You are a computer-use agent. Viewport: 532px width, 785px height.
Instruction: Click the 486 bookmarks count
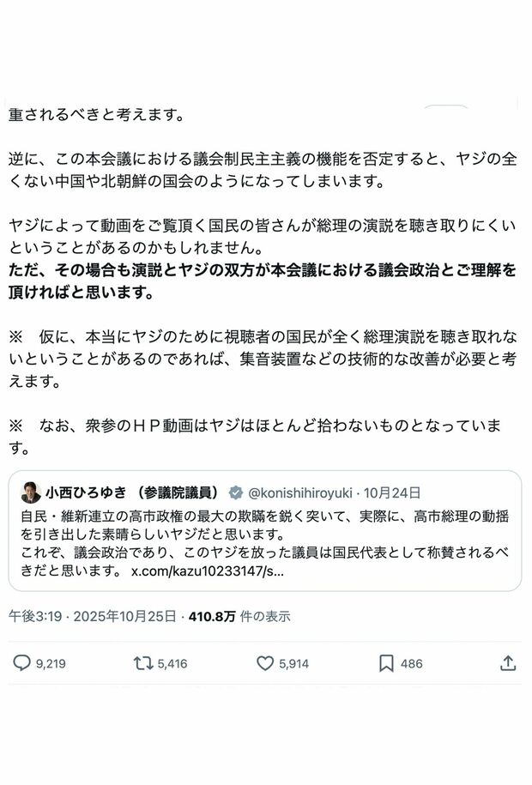click(411, 664)
